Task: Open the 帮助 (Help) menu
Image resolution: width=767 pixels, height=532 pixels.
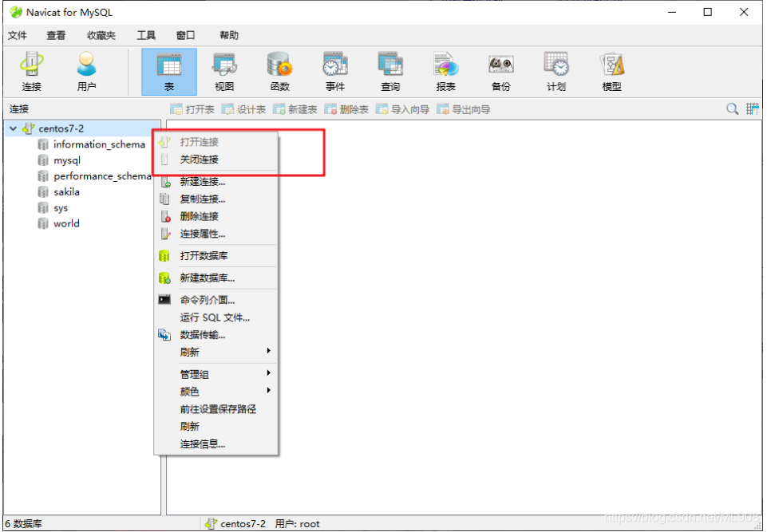Action: (x=229, y=35)
